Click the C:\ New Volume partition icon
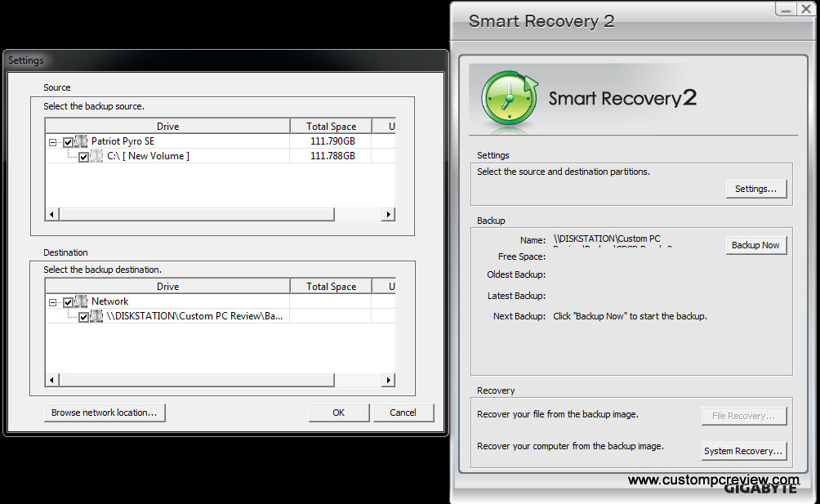 96,156
